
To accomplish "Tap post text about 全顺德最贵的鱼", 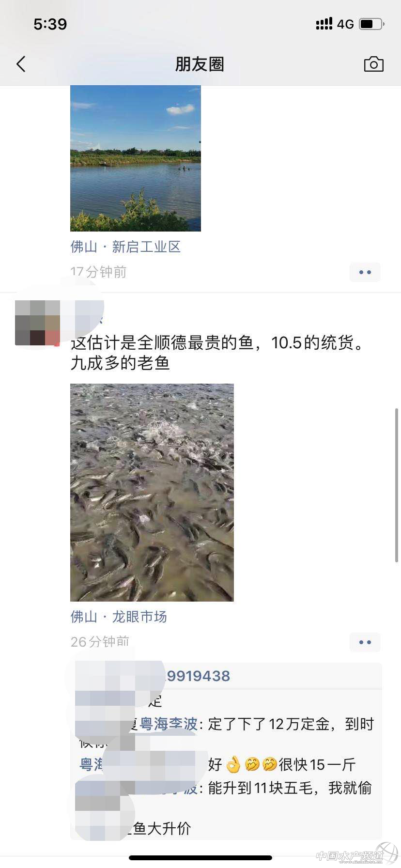I will (x=217, y=353).
